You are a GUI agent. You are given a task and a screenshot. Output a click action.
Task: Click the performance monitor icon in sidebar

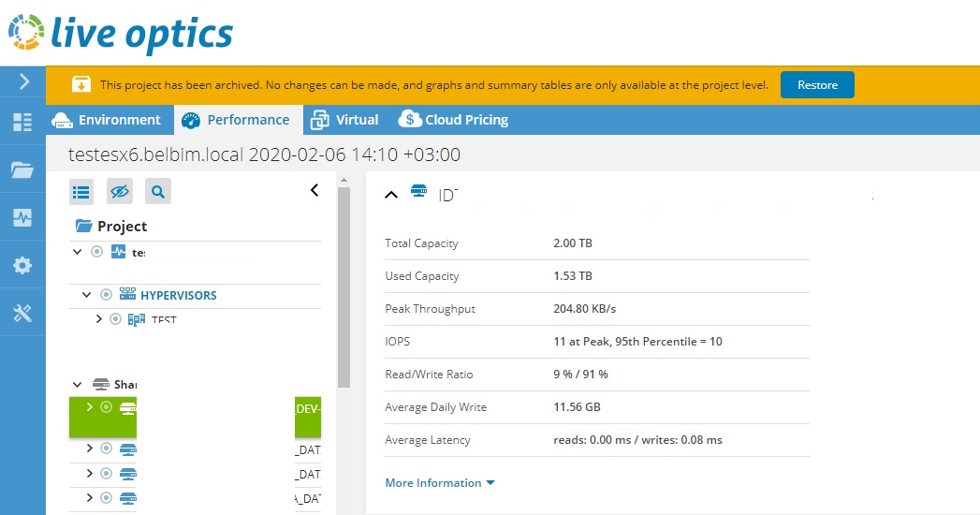click(22, 217)
